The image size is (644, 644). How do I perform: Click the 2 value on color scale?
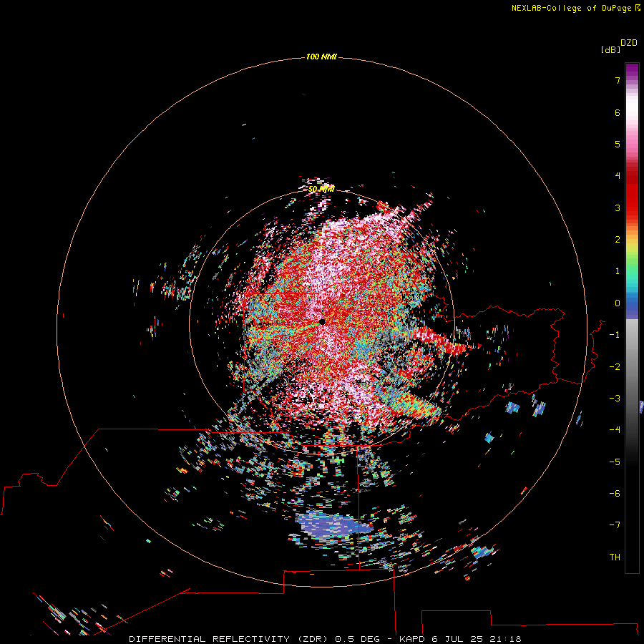pyautogui.click(x=618, y=240)
